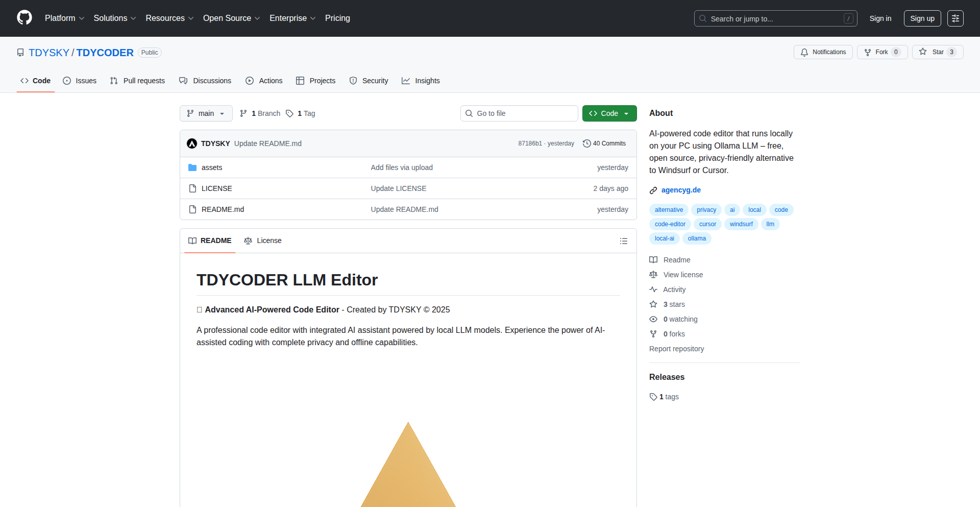This screenshot has height=507, width=980.
Task: Select the Code tab
Action: [36, 81]
